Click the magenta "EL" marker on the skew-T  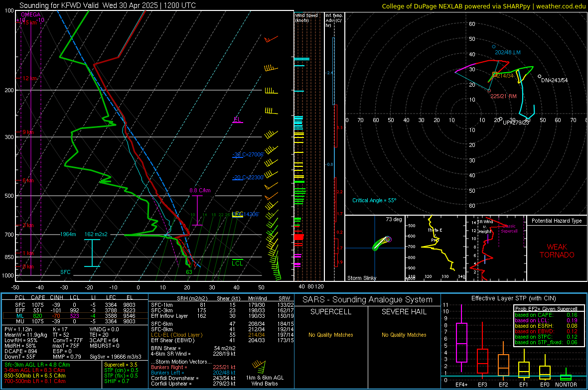click(237, 120)
